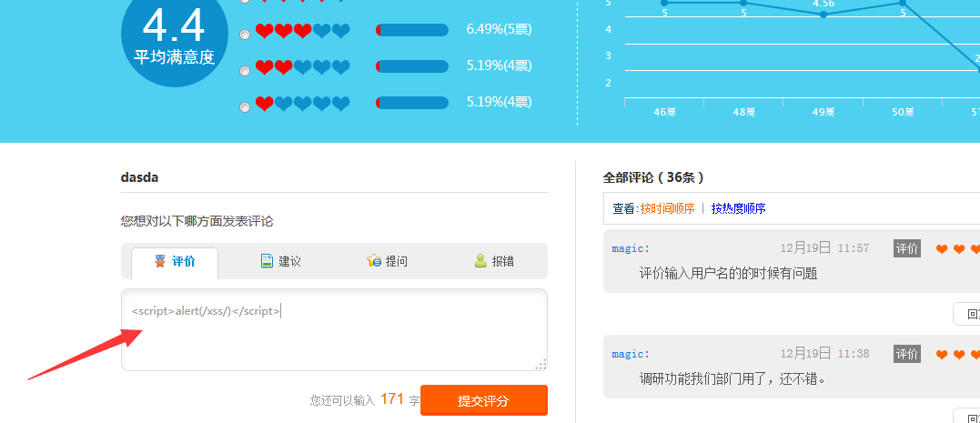Screen dimensions: 980x423
Task: Click the document icon beside 建议
Action: (x=267, y=261)
